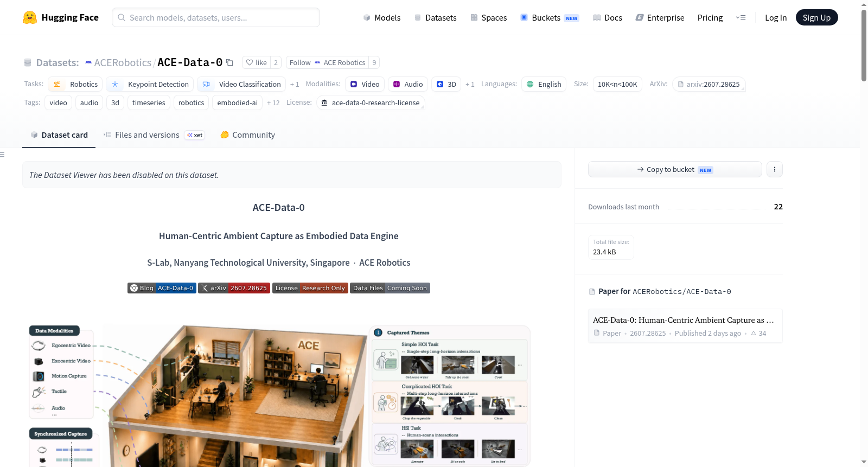Visit the Enterprise page

pyautogui.click(x=660, y=17)
